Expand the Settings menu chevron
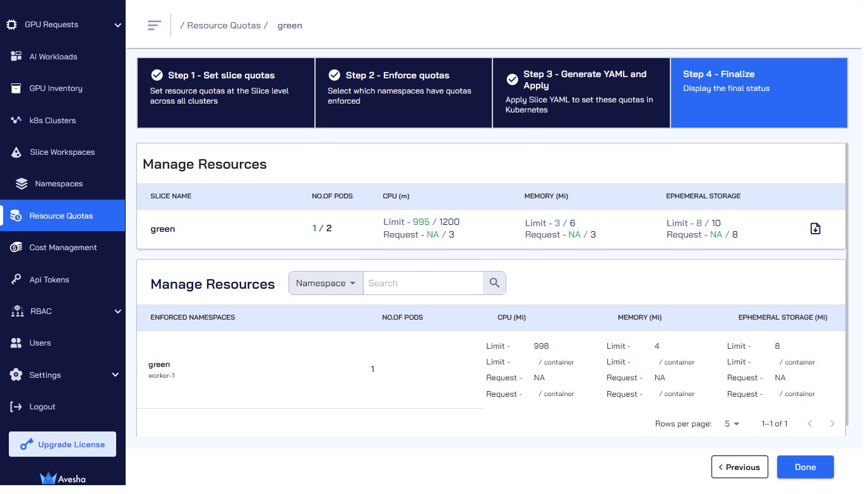868x494 pixels. coord(116,375)
